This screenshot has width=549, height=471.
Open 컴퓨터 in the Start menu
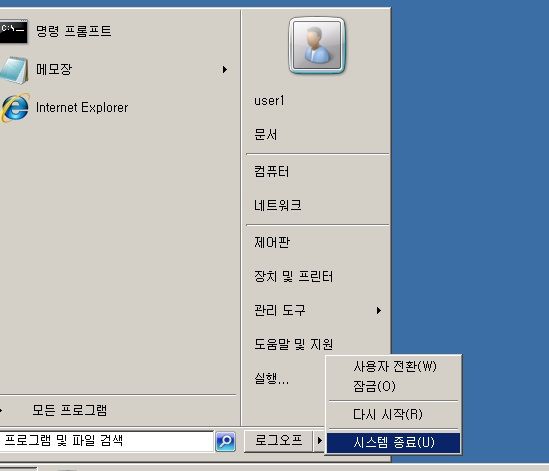pos(272,172)
